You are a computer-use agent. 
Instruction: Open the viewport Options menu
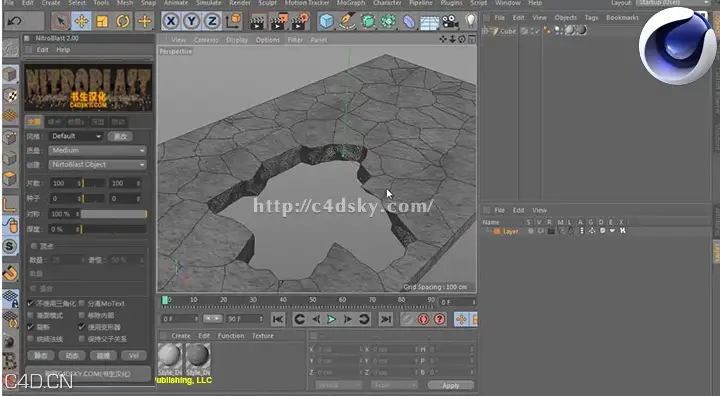[268, 40]
